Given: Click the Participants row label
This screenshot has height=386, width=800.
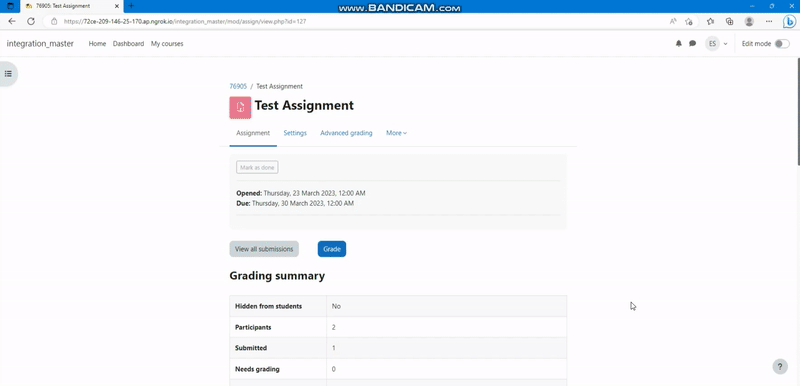Looking at the screenshot, I should [253, 327].
